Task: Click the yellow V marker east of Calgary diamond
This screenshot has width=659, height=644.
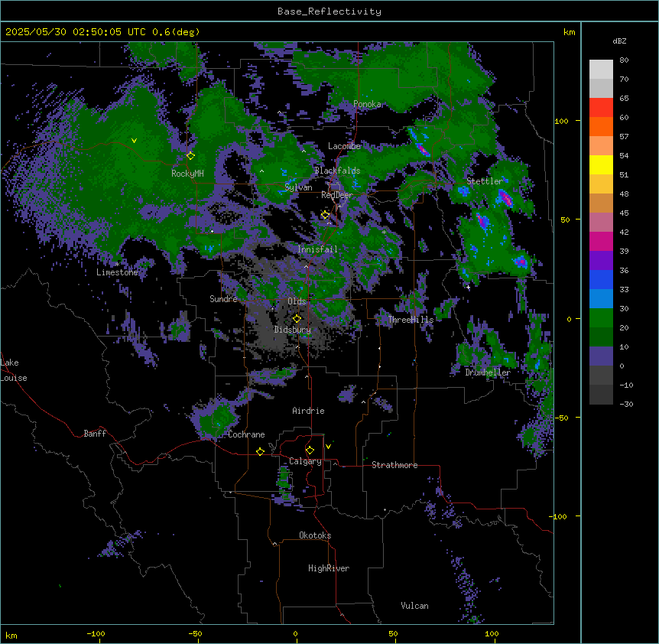Action: 328,446
